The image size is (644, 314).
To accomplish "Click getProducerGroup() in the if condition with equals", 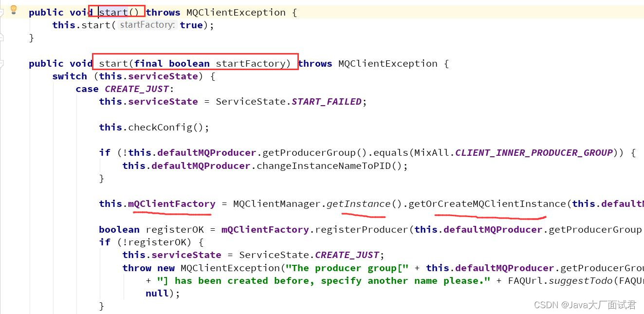I will pos(314,152).
